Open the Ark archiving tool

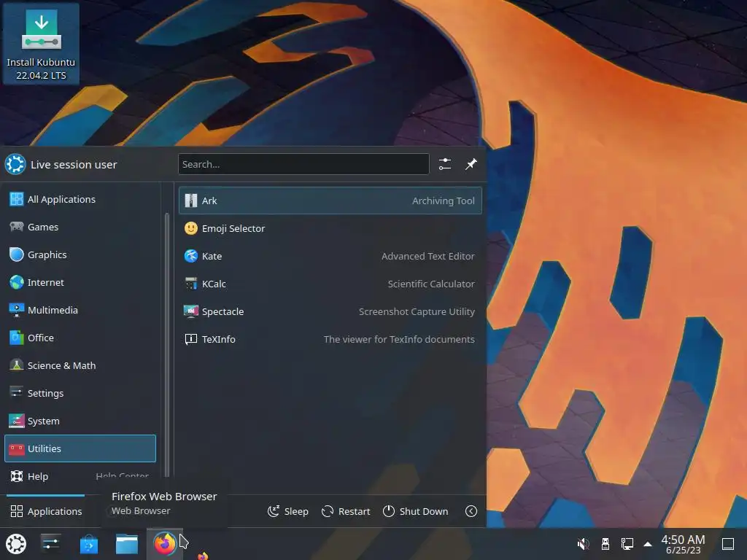click(330, 201)
